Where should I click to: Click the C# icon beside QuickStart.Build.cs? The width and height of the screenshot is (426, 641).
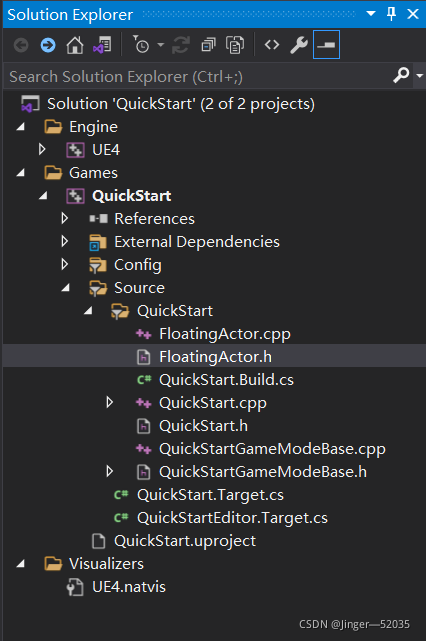(144, 380)
